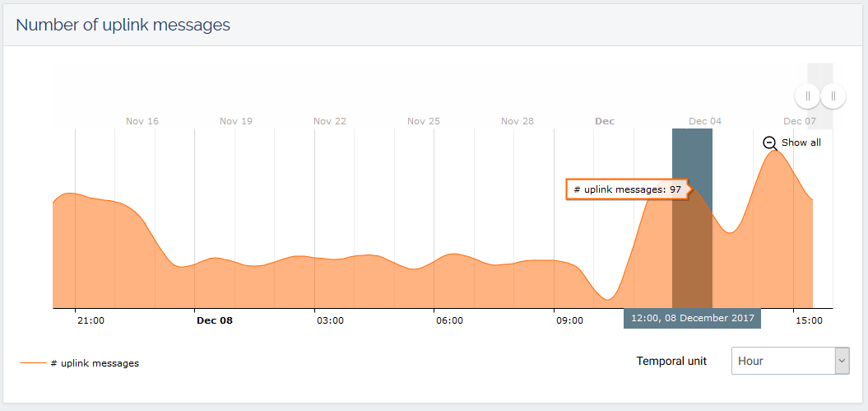
Task: Toggle the orange legend line marker
Action: coord(33,363)
